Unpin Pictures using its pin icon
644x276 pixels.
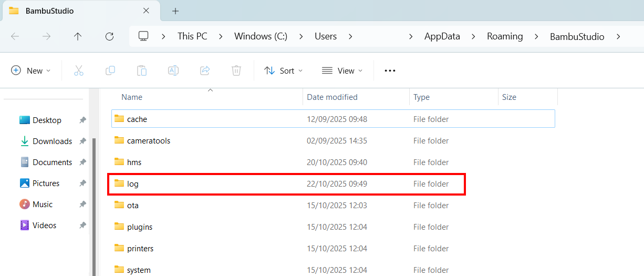click(x=82, y=183)
